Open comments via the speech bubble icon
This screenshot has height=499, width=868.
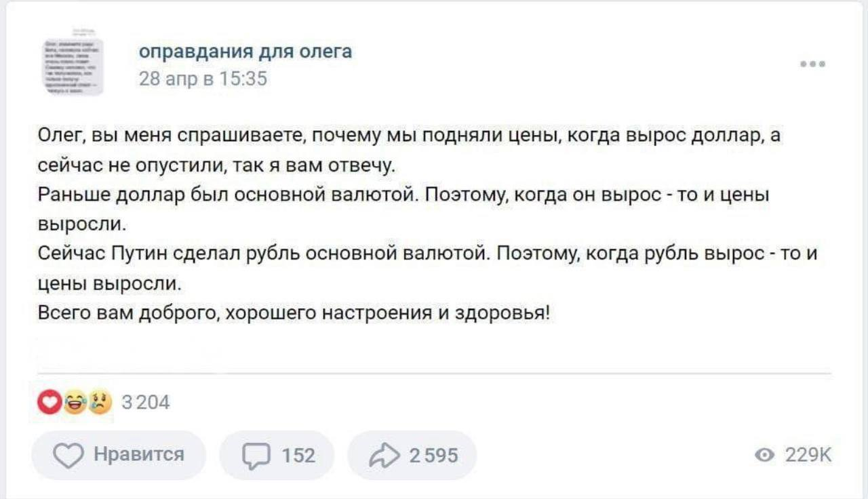(256, 456)
